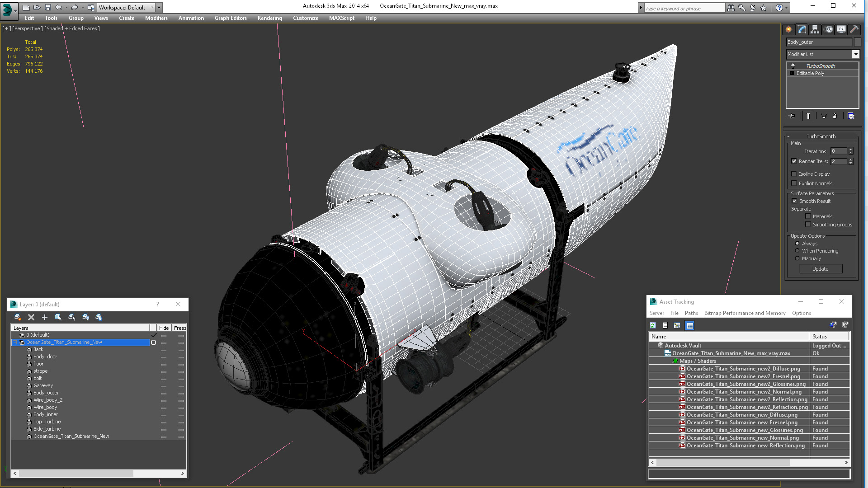This screenshot has width=868, height=488.
Task: Enable the Explicit Normals checkbox
Action: click(794, 183)
